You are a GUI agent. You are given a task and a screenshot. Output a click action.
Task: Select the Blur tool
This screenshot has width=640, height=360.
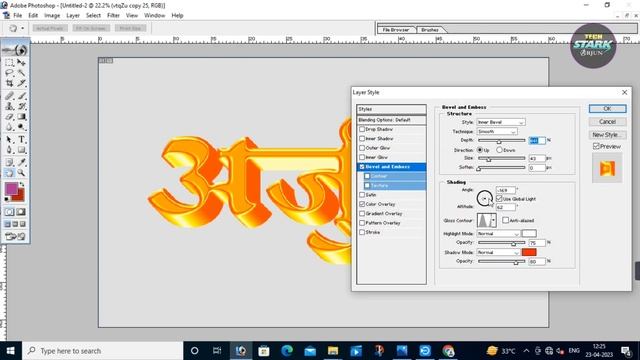[x=9, y=127]
